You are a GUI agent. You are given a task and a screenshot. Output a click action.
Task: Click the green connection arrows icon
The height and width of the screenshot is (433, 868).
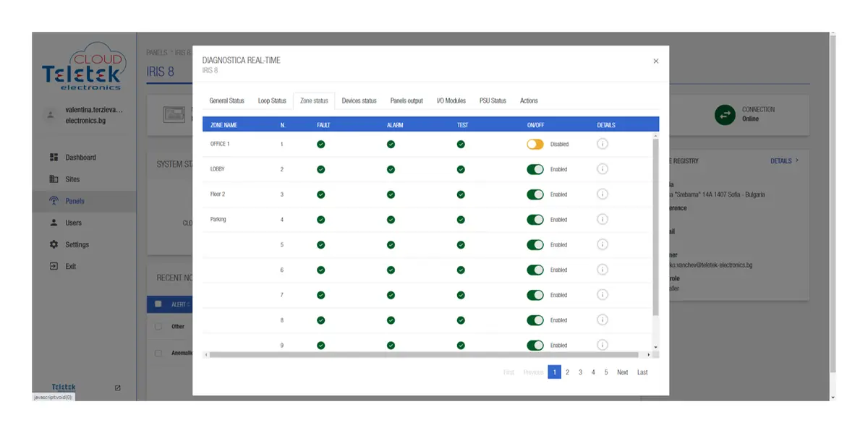coord(725,114)
